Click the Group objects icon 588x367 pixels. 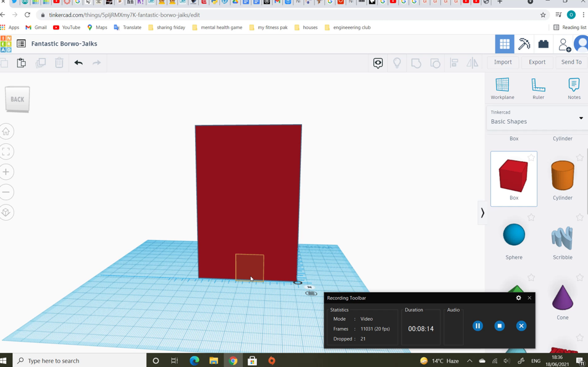coord(416,62)
